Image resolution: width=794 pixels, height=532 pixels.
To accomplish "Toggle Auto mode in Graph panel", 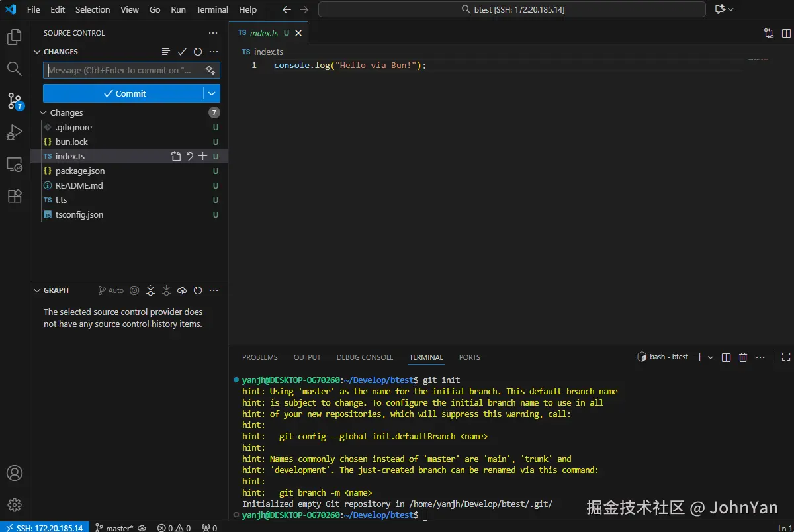I will point(111,290).
